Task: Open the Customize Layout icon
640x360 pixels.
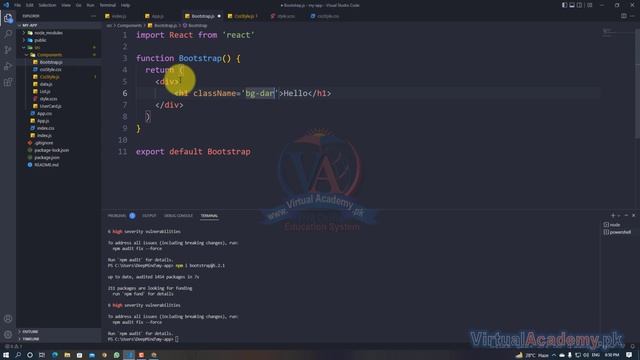Action: pyautogui.click(x=589, y=5)
